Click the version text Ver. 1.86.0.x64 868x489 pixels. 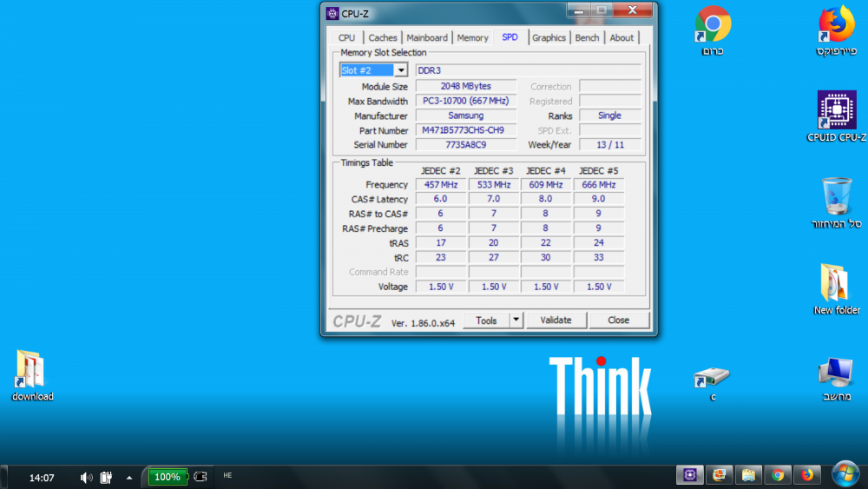click(x=423, y=323)
